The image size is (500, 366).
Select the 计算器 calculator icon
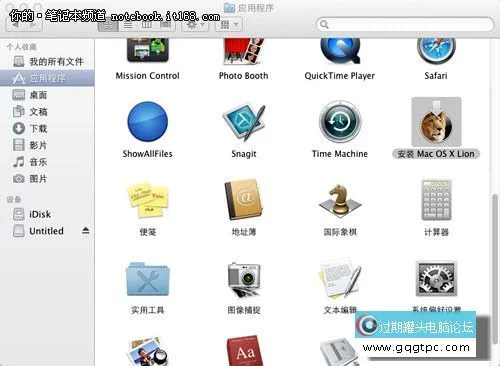(436, 200)
